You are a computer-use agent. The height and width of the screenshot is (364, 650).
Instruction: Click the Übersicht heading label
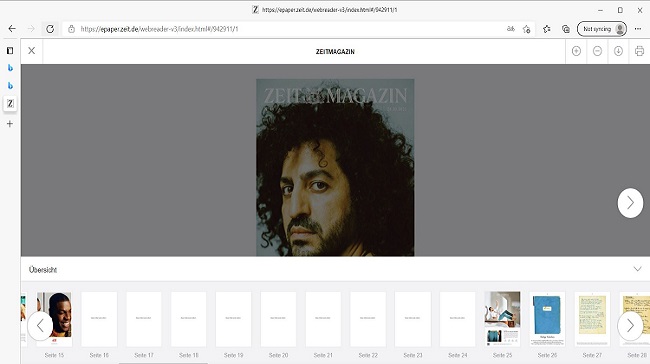click(43, 270)
